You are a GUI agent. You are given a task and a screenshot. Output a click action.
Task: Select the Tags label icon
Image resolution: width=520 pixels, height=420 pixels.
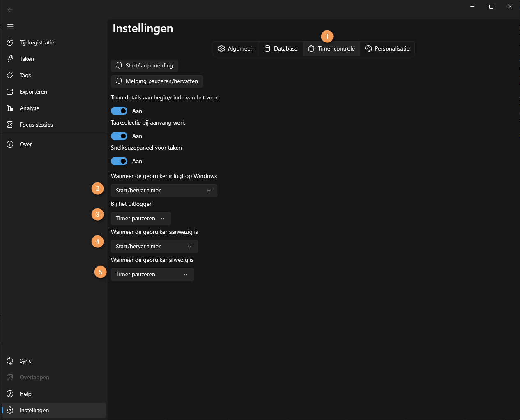point(10,75)
